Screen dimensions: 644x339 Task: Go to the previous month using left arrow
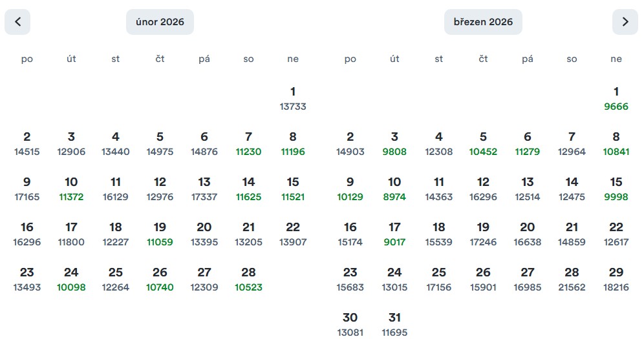tap(17, 22)
